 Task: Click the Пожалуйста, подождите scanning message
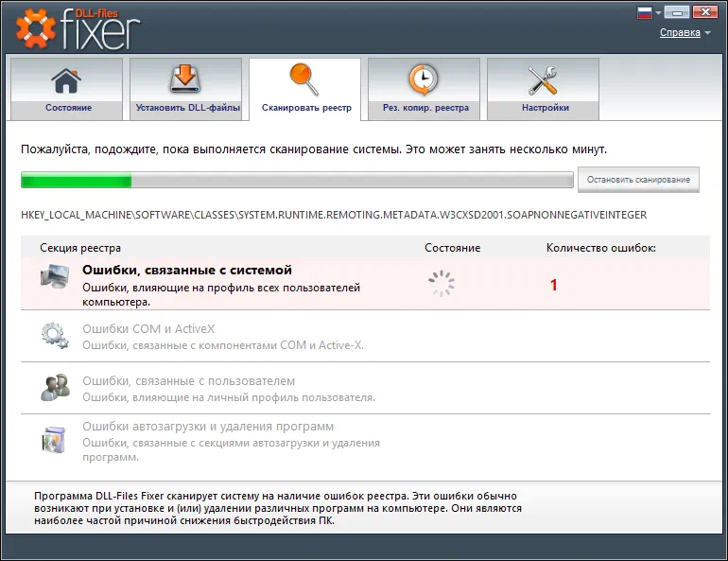314,149
